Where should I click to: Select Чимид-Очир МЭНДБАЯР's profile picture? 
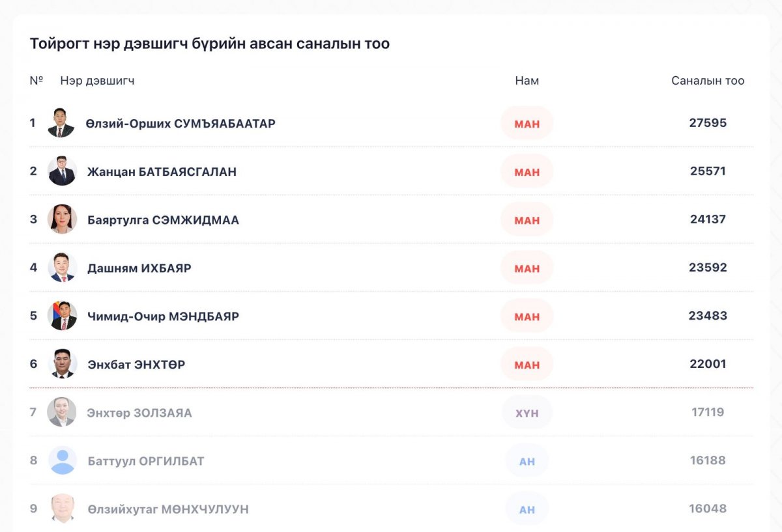pos(62,316)
